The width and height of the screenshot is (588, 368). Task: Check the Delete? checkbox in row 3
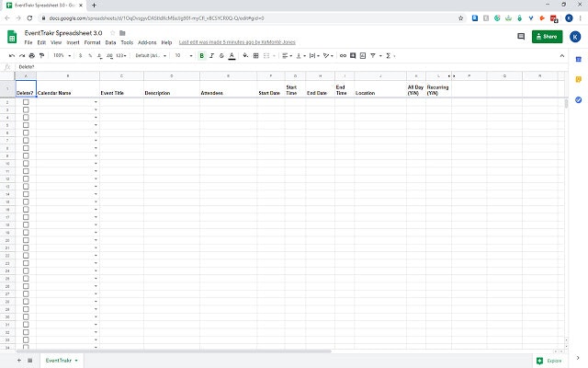[26, 109]
